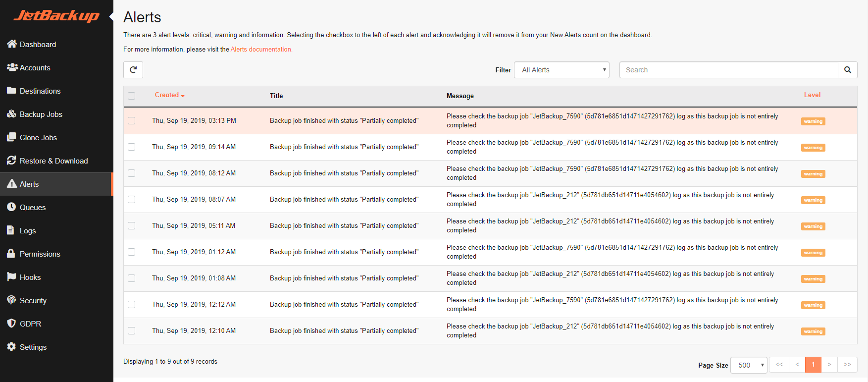The width and height of the screenshot is (868, 382).
Task: Click the Accounts users icon
Action: pyautogui.click(x=12, y=67)
